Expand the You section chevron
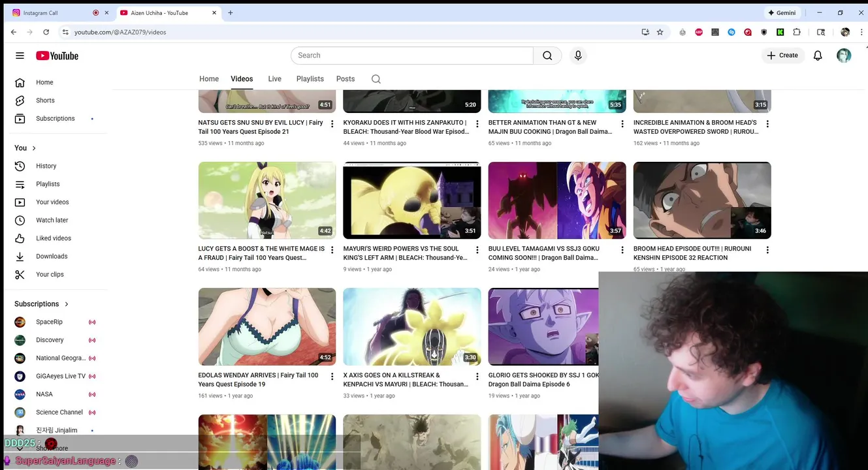 pyautogui.click(x=34, y=148)
